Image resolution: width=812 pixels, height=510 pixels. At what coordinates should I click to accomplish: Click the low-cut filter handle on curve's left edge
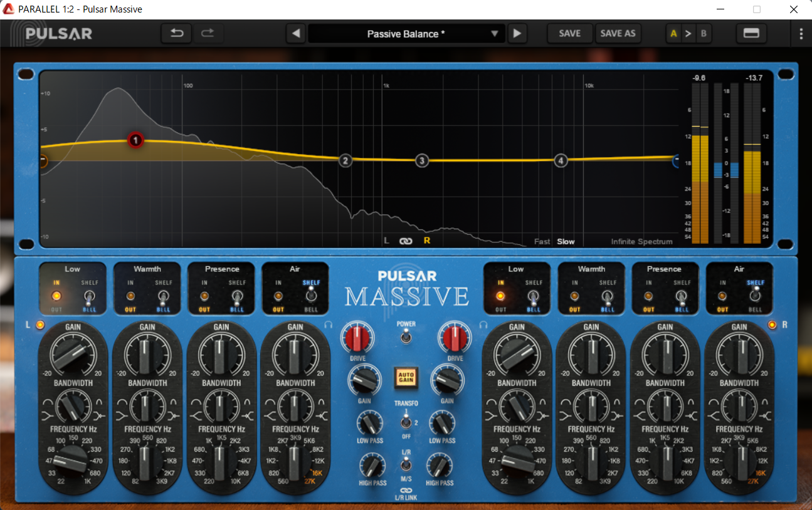click(x=43, y=161)
